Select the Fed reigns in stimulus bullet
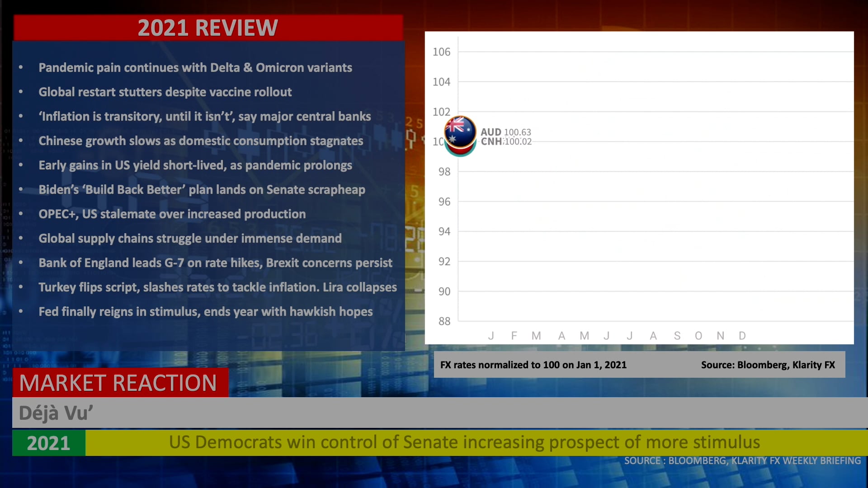The image size is (868, 488). (206, 312)
